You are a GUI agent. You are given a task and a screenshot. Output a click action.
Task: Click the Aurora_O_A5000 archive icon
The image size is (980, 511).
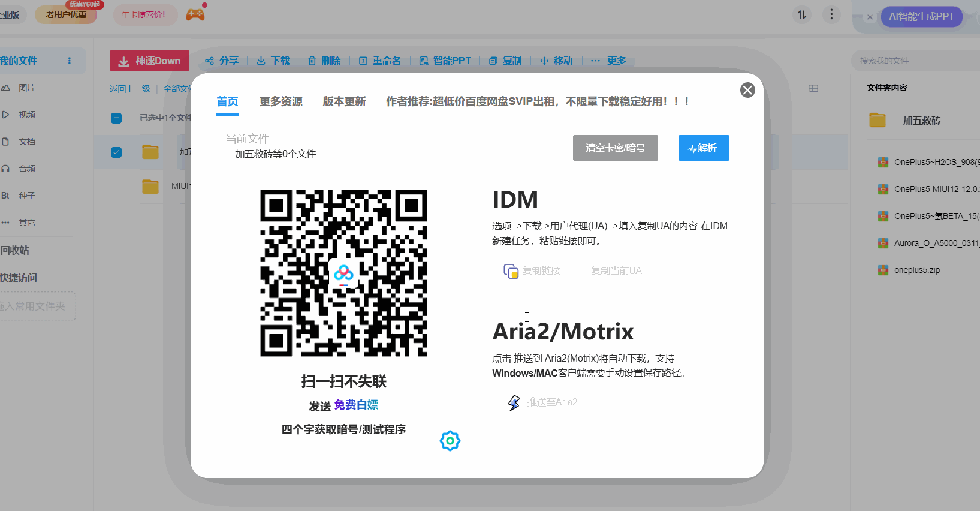point(883,243)
